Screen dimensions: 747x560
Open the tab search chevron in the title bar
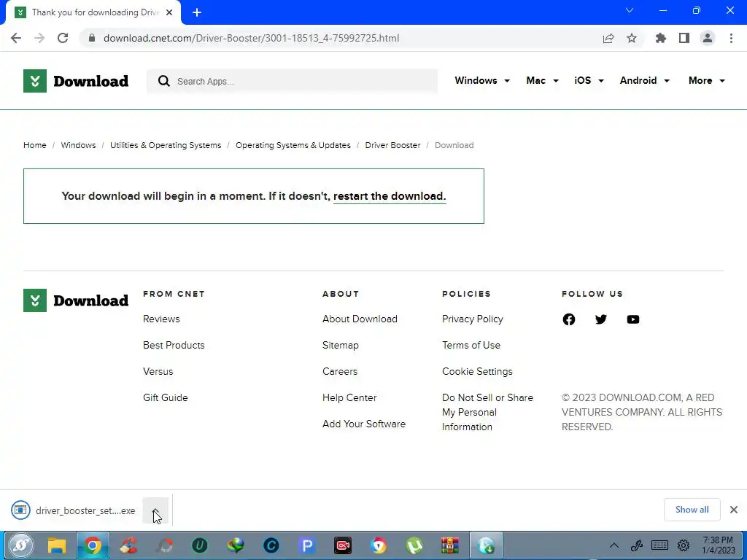click(x=630, y=10)
